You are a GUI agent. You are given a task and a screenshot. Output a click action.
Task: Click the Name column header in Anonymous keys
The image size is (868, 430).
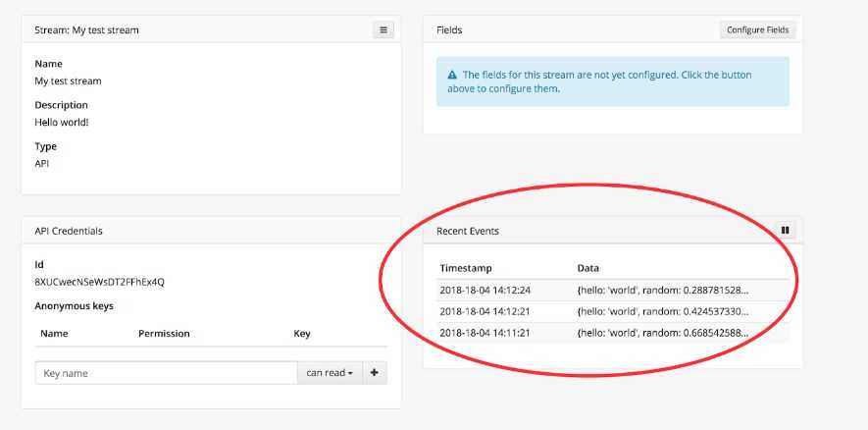pyautogui.click(x=54, y=334)
